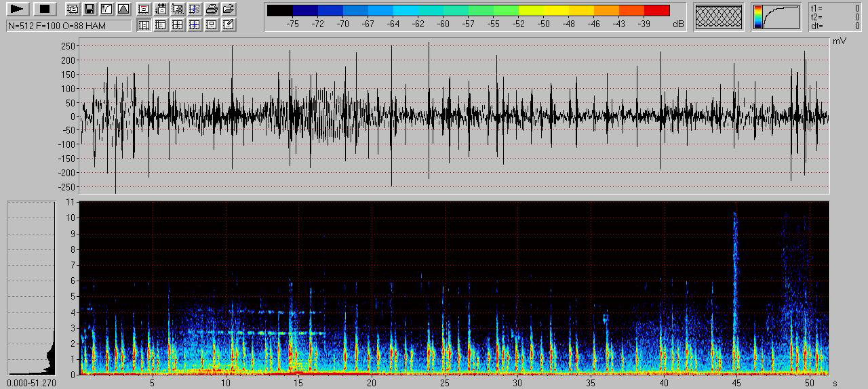
Task: Click the open folder icon
Action: point(229,9)
